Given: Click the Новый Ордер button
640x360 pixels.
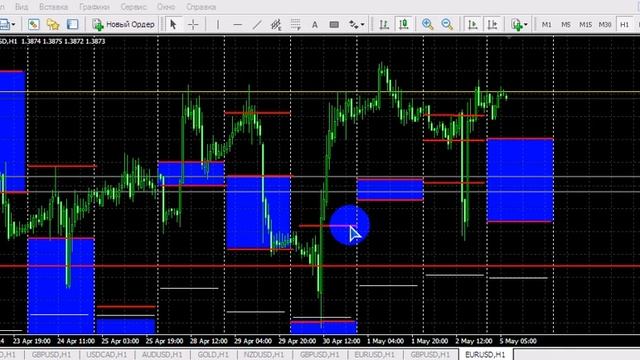Looking at the screenshot, I should click(x=124, y=24).
